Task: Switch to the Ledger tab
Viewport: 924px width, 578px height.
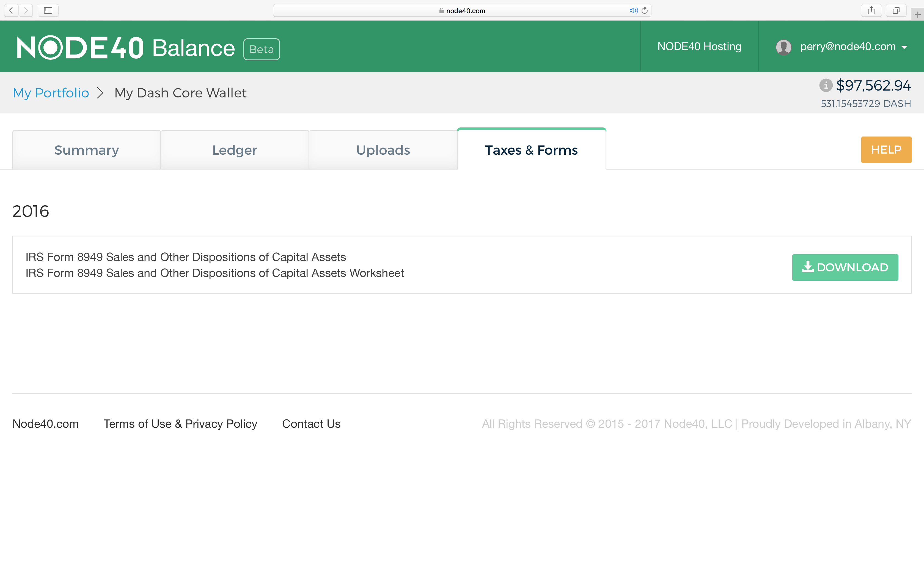Action: [x=234, y=150]
